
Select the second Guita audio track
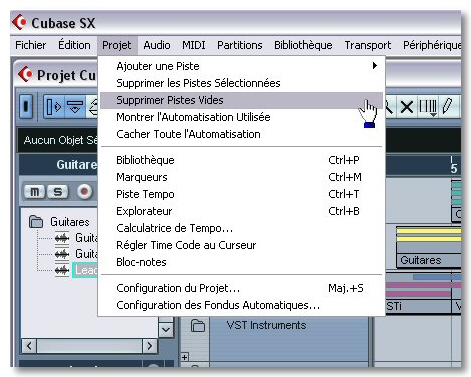coord(86,254)
